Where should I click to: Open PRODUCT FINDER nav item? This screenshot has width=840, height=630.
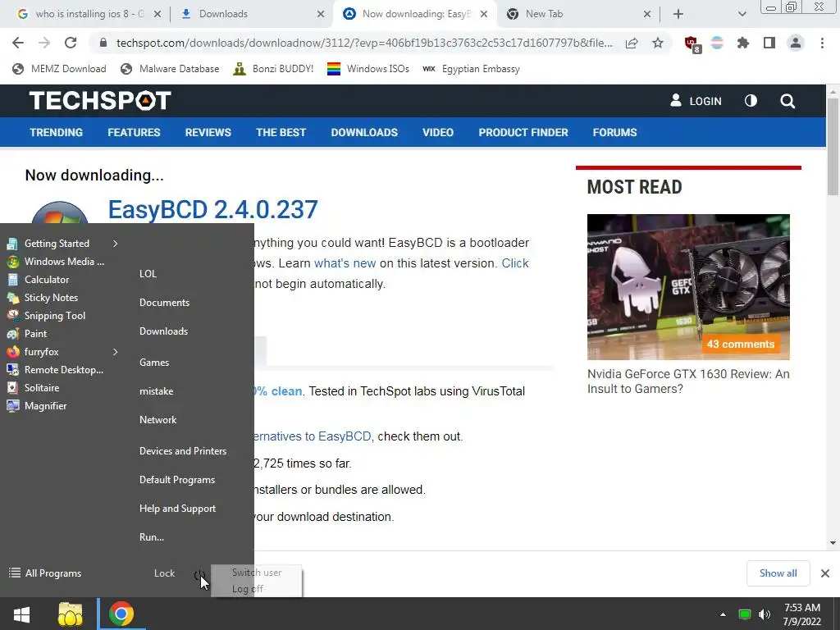pos(523,132)
